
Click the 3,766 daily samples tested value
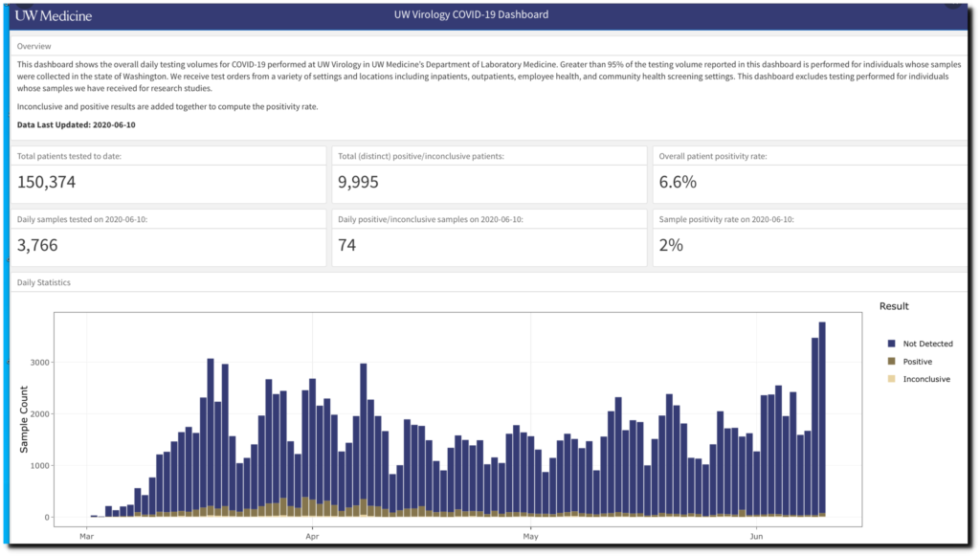pos(37,246)
